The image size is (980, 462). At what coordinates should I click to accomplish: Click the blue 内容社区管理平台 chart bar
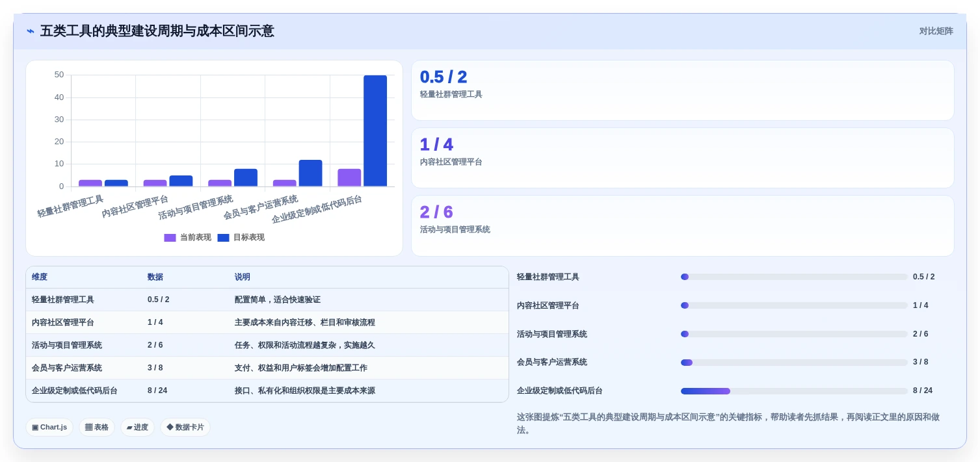pyautogui.click(x=181, y=181)
